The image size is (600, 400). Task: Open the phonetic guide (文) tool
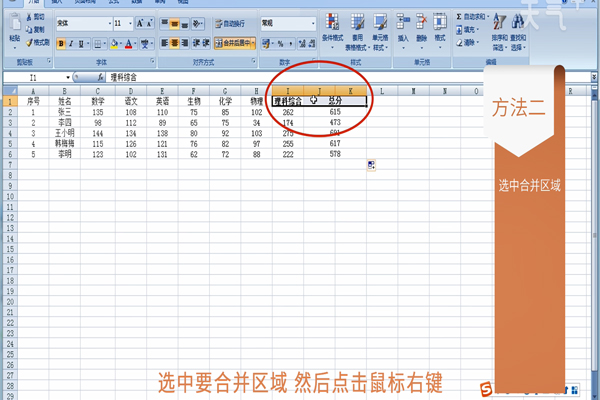[x=145, y=44]
